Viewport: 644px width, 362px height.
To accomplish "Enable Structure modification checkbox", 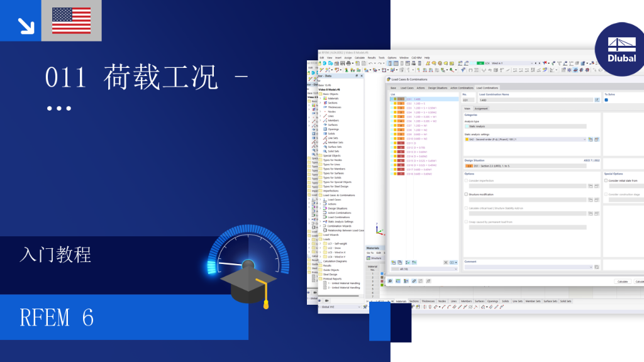I will [466, 194].
